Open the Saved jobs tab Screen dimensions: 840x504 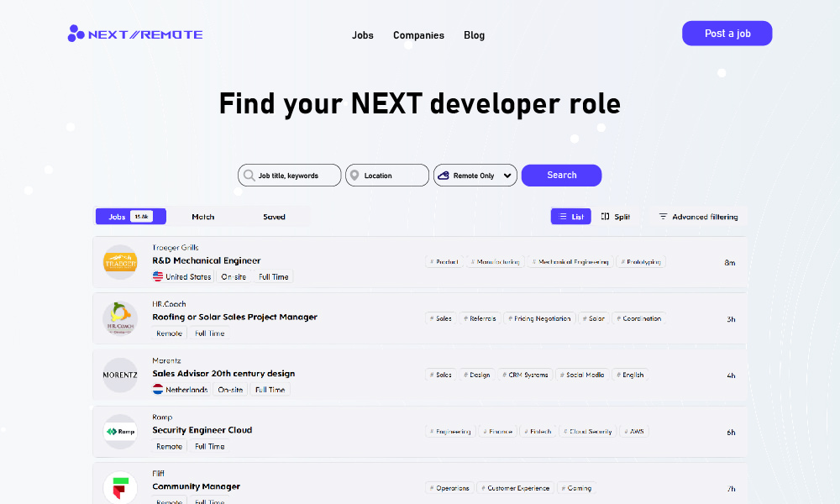tap(274, 216)
